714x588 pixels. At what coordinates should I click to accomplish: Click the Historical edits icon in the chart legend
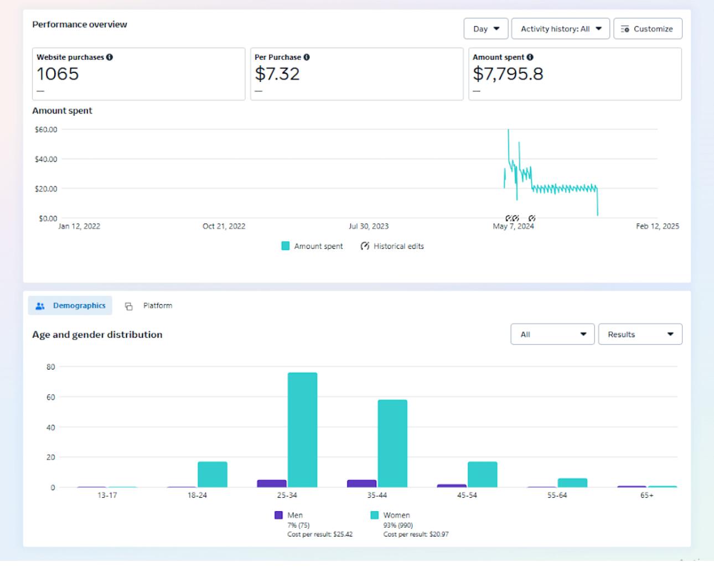coord(365,246)
